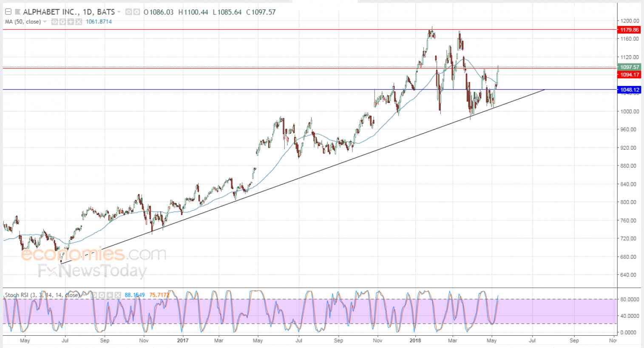Click the red 1179.86 price label
The width and height of the screenshot is (644, 348).
629,30
